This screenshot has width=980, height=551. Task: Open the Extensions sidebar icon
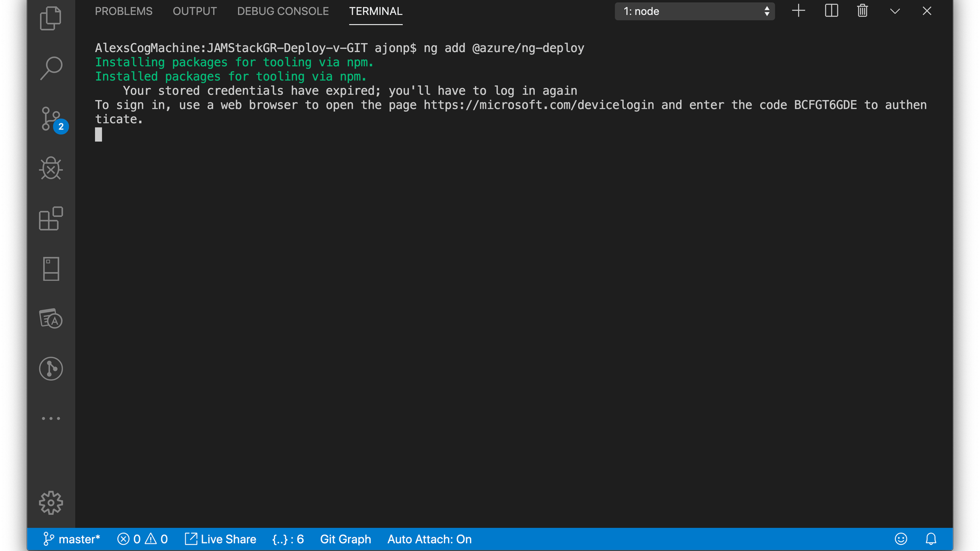pos(51,218)
